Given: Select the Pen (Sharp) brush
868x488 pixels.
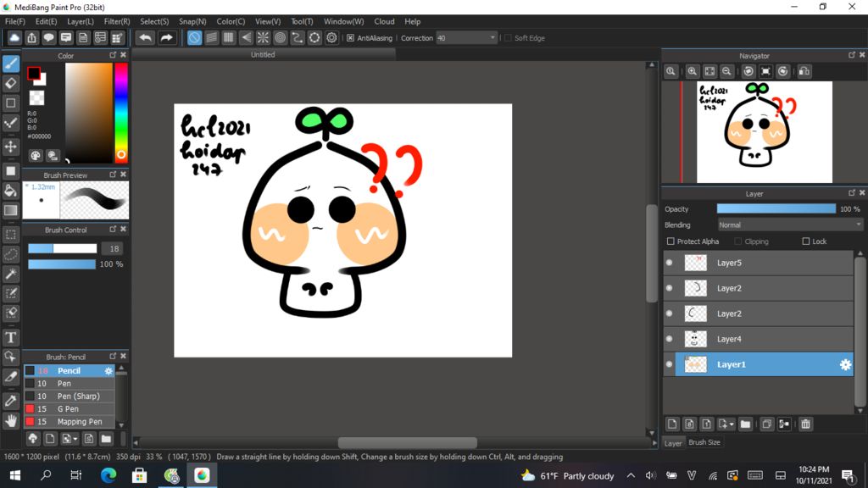Looking at the screenshot, I should pos(70,396).
